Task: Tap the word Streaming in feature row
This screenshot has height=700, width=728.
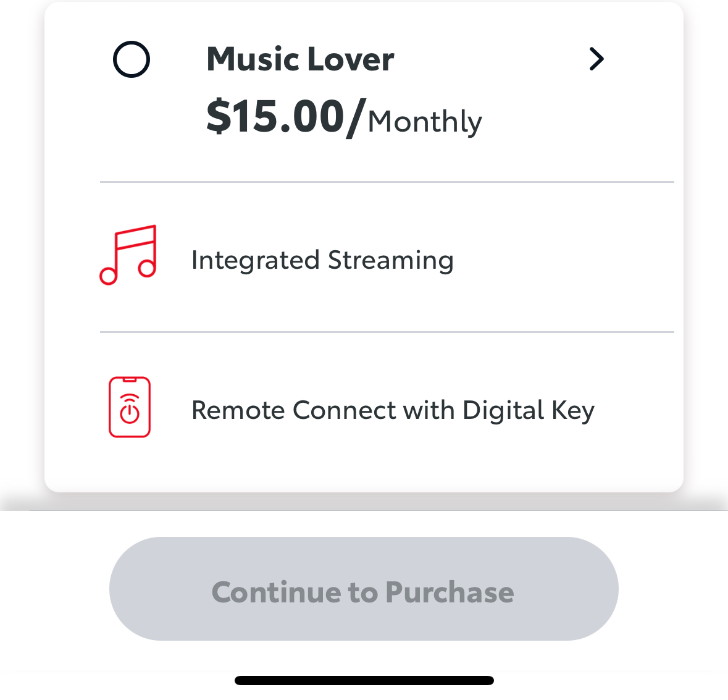Action: point(390,261)
